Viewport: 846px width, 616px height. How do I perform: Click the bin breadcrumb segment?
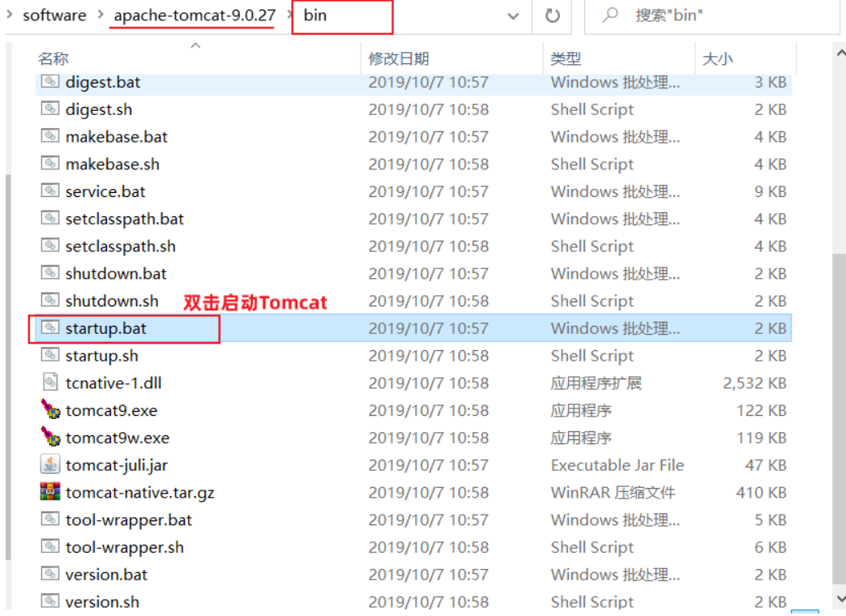[x=315, y=15]
